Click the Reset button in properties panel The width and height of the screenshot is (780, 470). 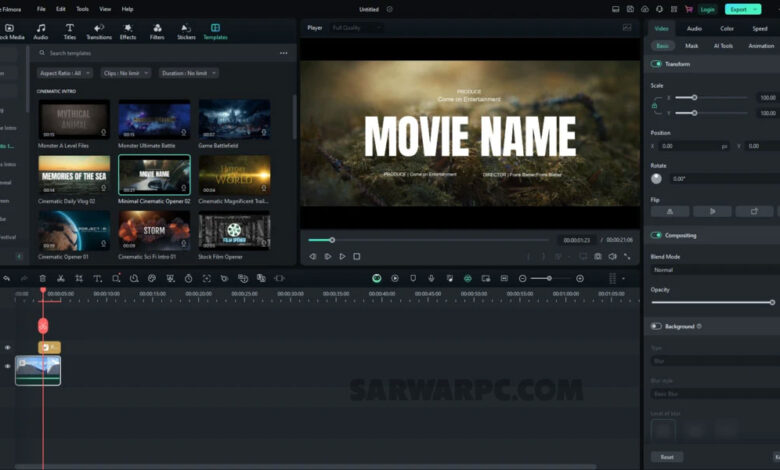point(667,457)
